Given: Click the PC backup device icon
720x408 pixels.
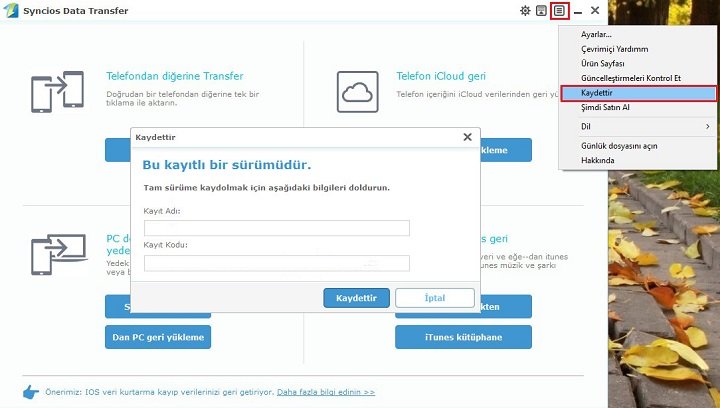Looking at the screenshot, I should (58, 254).
